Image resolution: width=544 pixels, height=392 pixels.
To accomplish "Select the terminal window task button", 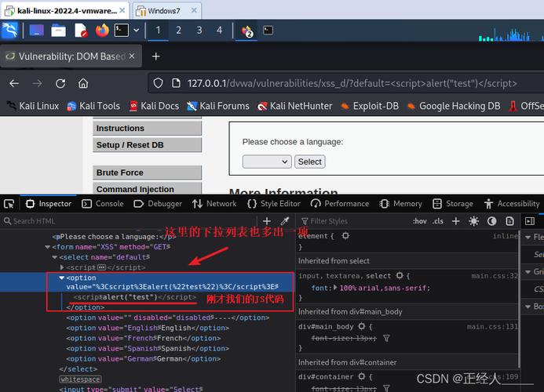I will (268, 31).
